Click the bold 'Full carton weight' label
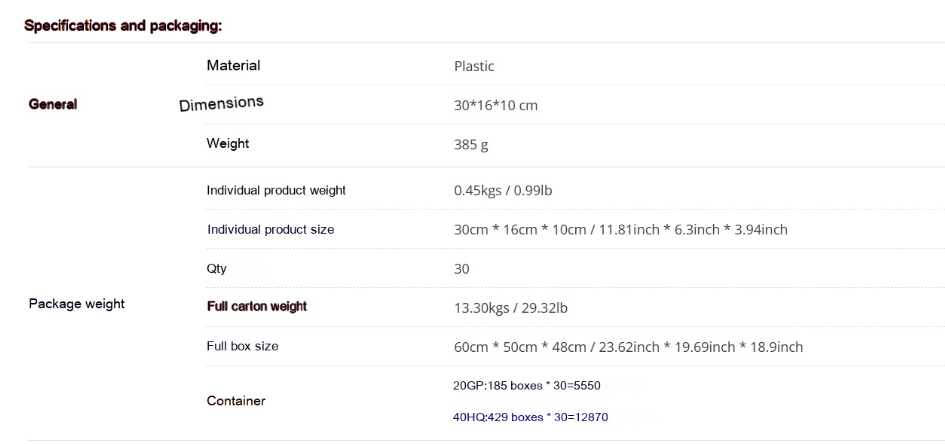945x444 pixels. click(257, 307)
